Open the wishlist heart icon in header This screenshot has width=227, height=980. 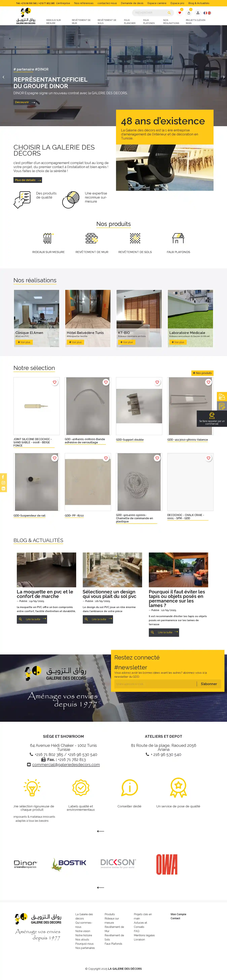(180, 13)
